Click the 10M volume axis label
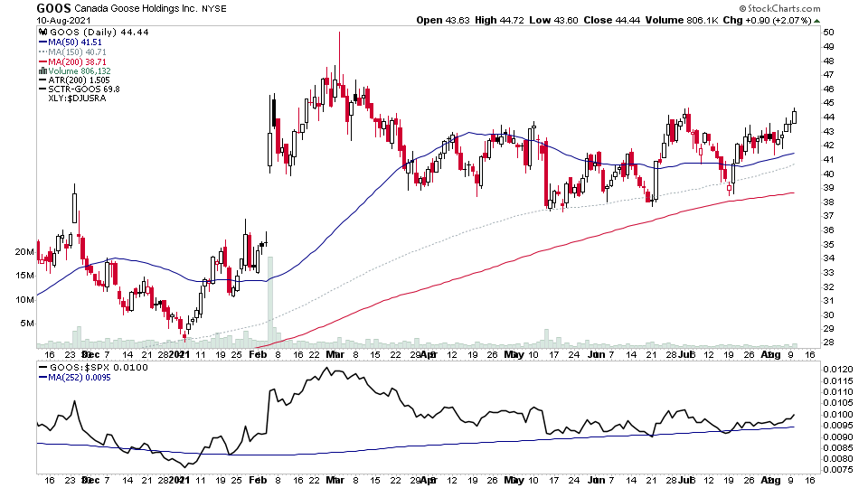The image size is (868, 488). pyautogui.click(x=24, y=300)
